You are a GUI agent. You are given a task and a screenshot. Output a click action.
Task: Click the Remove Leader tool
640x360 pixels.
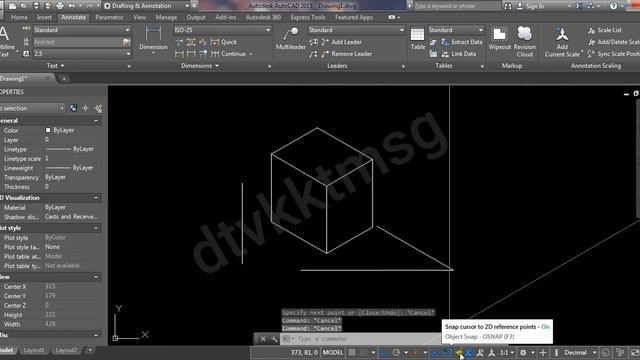[x=347, y=54]
